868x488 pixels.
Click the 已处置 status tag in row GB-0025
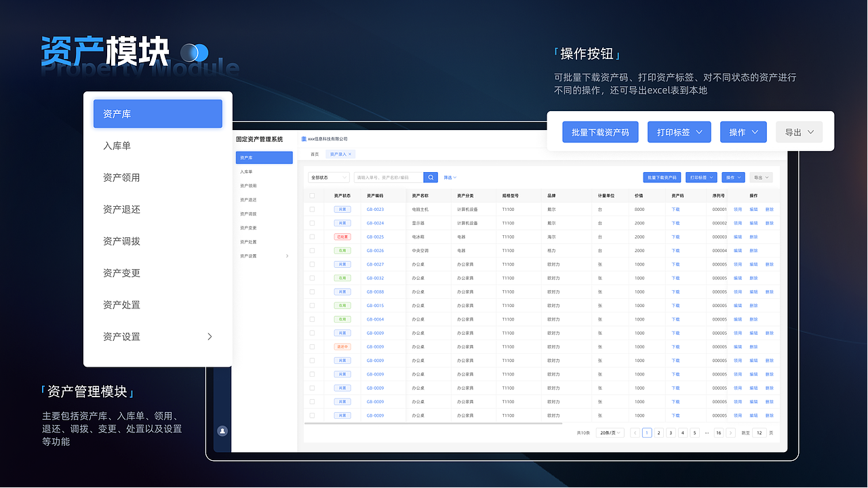coord(342,237)
